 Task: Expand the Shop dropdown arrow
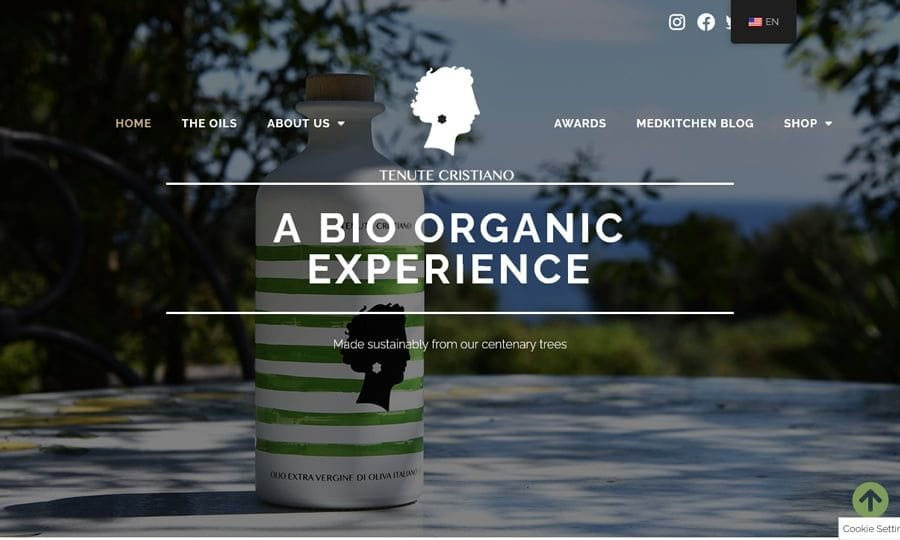click(828, 123)
